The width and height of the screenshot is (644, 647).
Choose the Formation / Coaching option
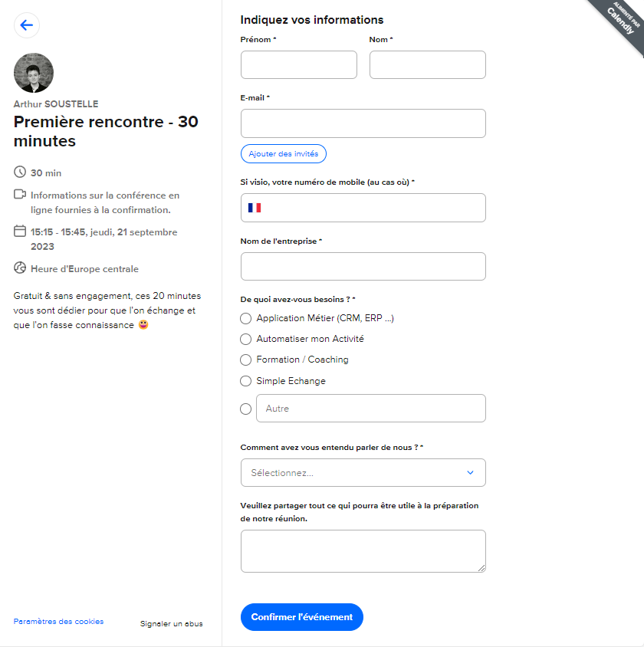pyautogui.click(x=246, y=360)
